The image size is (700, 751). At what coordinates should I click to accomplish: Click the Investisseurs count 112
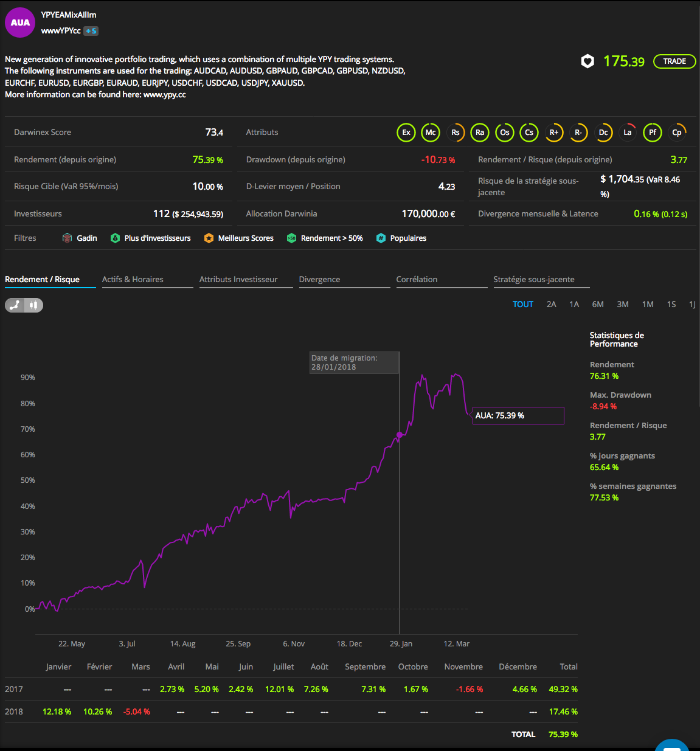point(161,213)
